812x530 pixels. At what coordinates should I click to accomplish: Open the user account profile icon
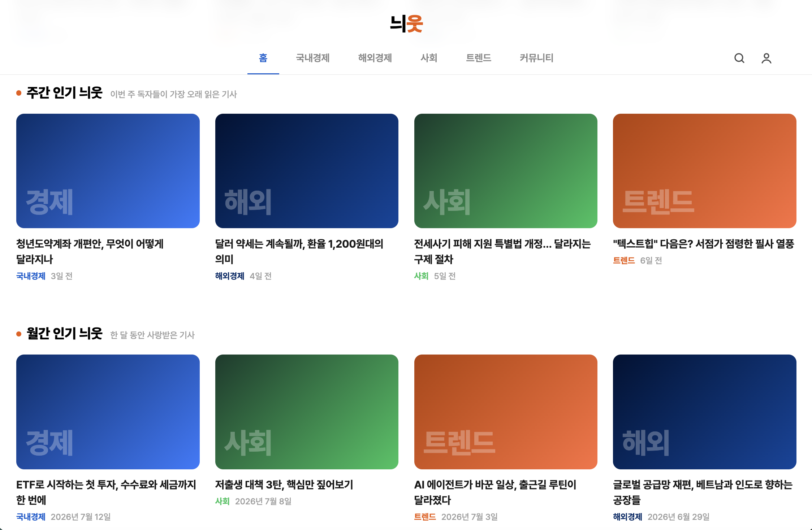coord(766,58)
